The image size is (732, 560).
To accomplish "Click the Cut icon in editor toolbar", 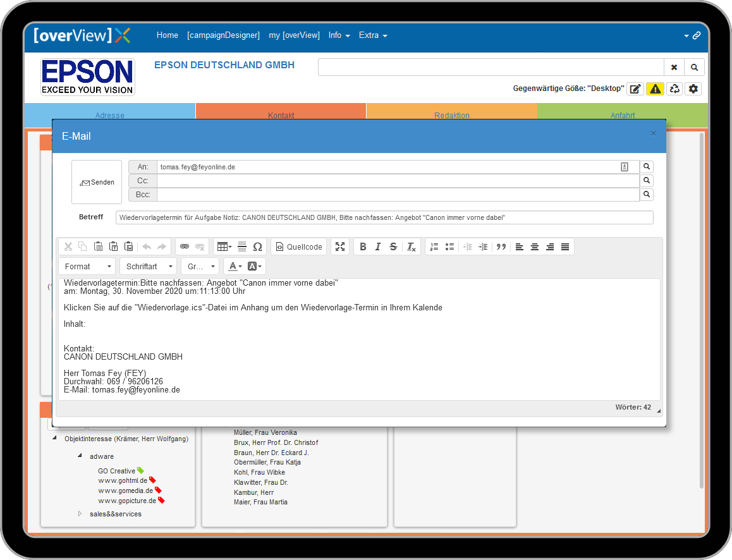I will point(68,247).
